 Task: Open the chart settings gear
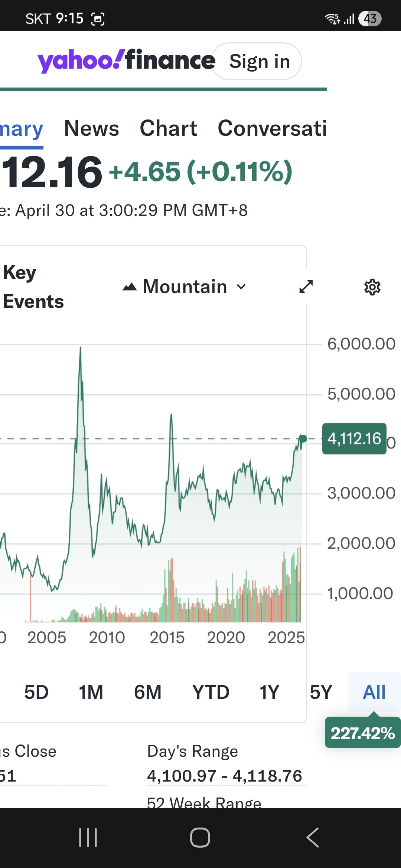coord(372,287)
